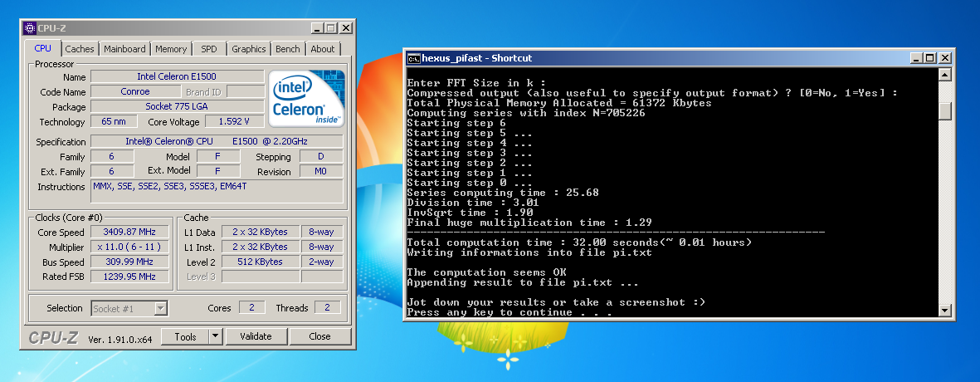Select the SPD tab
This screenshot has height=382, width=980.
[x=209, y=49]
